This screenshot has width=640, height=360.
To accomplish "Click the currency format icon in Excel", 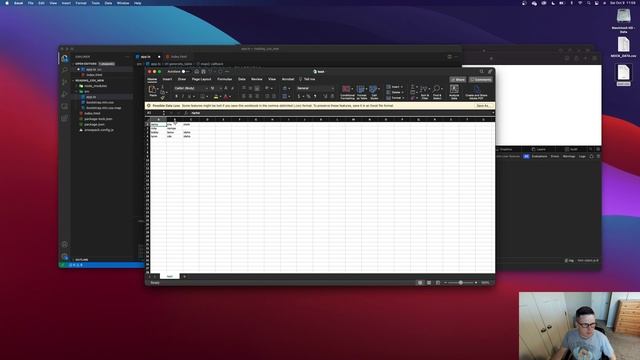I will click(299, 96).
